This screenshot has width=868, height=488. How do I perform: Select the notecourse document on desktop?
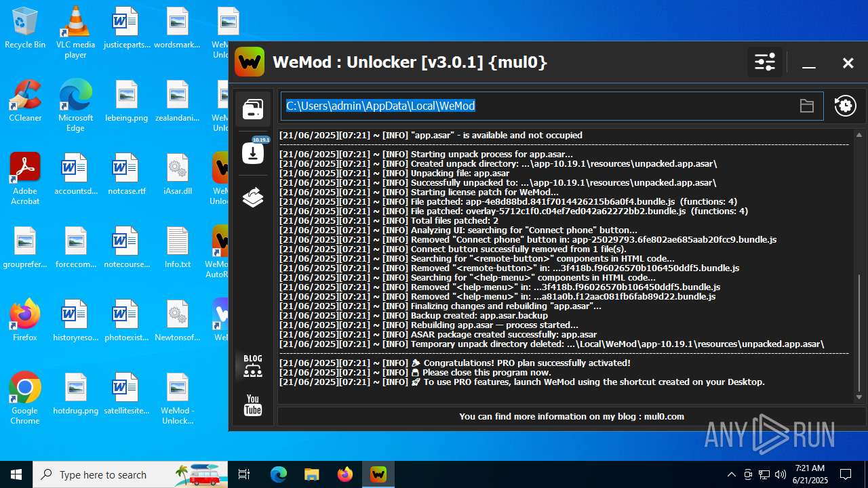coord(126,249)
